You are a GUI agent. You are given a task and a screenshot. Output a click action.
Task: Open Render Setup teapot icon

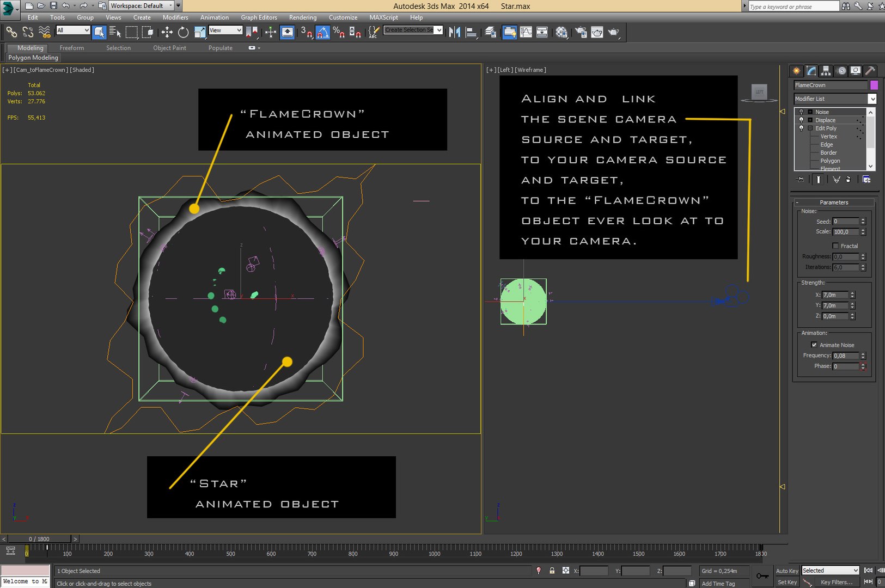click(581, 32)
